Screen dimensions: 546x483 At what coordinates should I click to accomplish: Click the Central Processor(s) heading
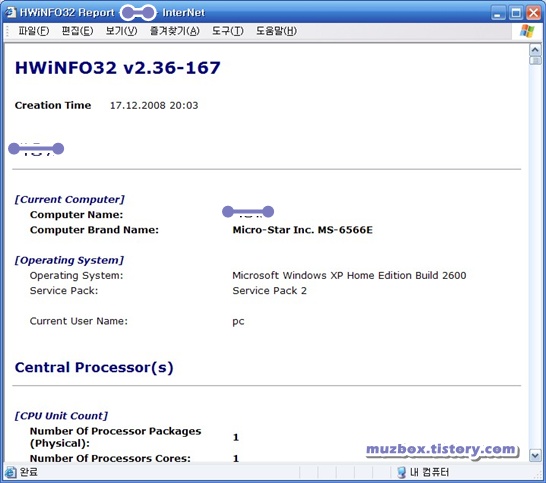(x=94, y=367)
